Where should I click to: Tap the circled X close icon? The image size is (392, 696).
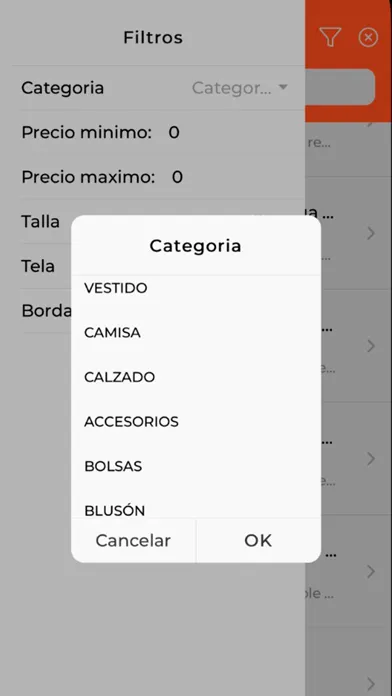[x=368, y=37]
